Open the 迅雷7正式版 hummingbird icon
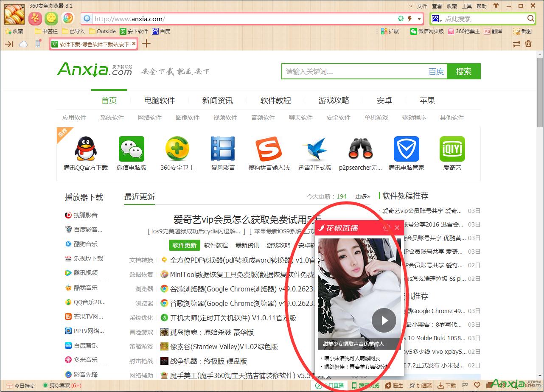Viewport: 544px width, 392px height. [314, 148]
